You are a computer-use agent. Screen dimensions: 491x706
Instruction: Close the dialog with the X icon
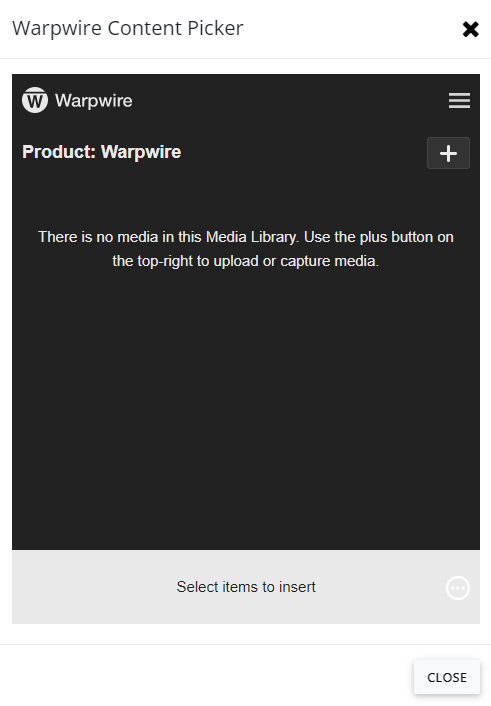470,29
